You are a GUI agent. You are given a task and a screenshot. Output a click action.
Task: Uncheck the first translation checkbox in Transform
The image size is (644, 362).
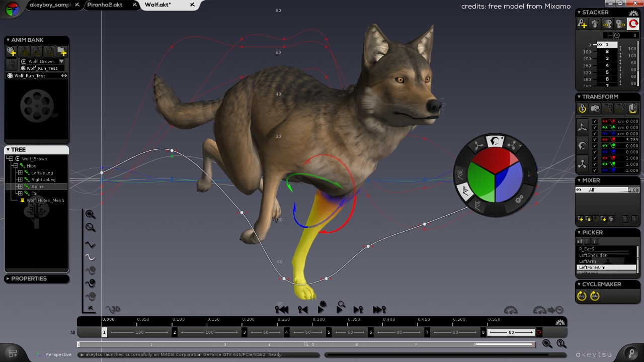coord(595,121)
